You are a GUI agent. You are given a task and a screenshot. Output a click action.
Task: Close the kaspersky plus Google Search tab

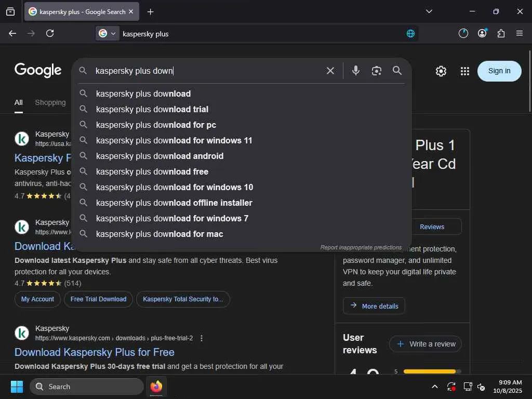click(x=131, y=11)
